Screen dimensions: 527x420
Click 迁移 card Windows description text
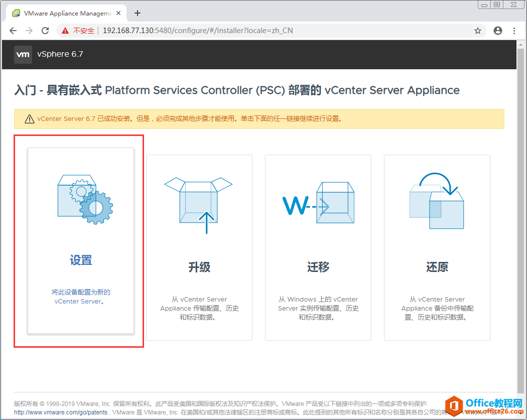click(318, 308)
